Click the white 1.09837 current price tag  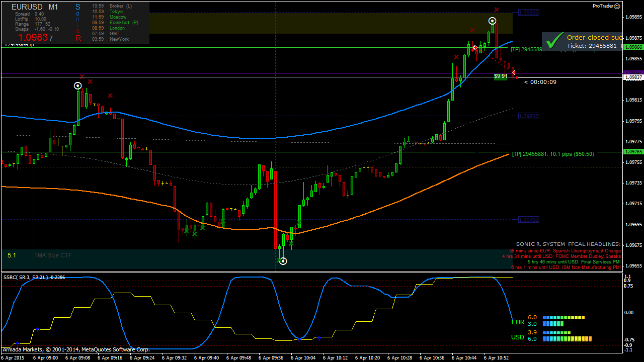(633, 77)
